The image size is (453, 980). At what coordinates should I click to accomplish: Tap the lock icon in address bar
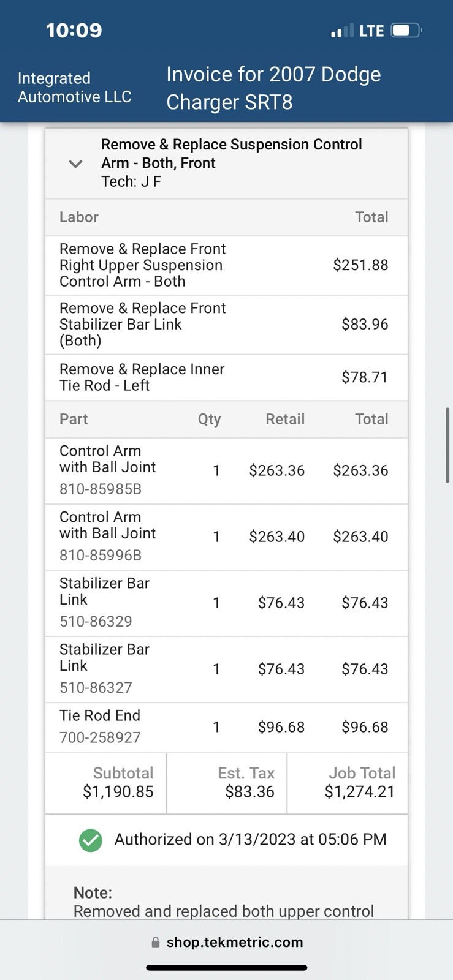tap(155, 943)
